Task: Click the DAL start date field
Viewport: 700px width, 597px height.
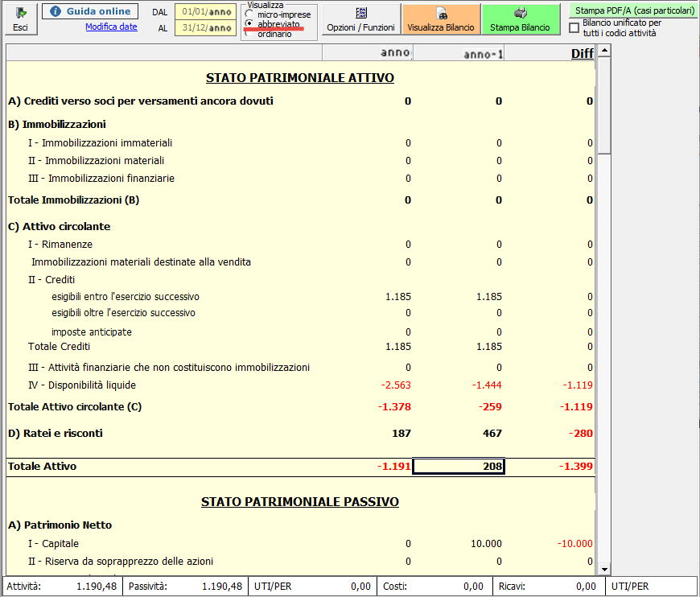Action: coord(205,12)
